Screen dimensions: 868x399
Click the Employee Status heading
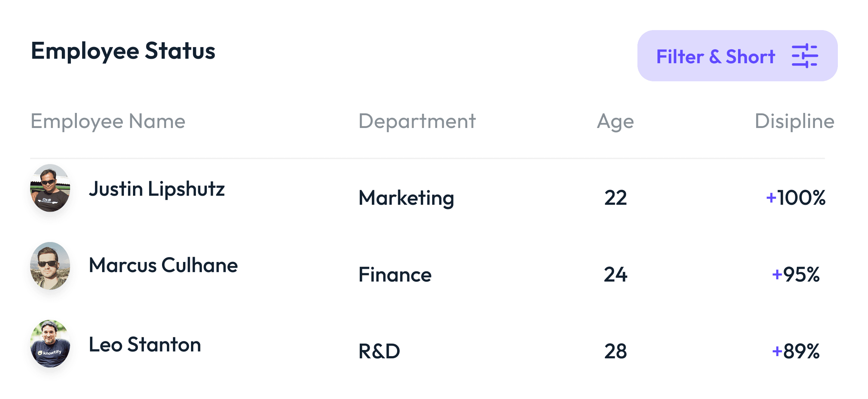coord(123,51)
